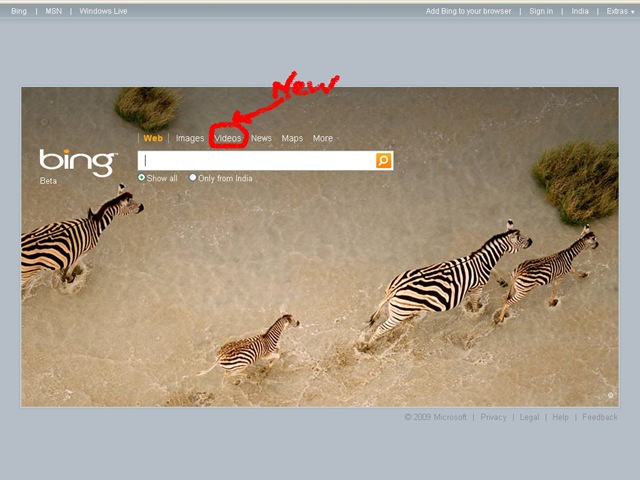The width and height of the screenshot is (640, 480).
Task: Change region via the India link
Action: pos(580,11)
